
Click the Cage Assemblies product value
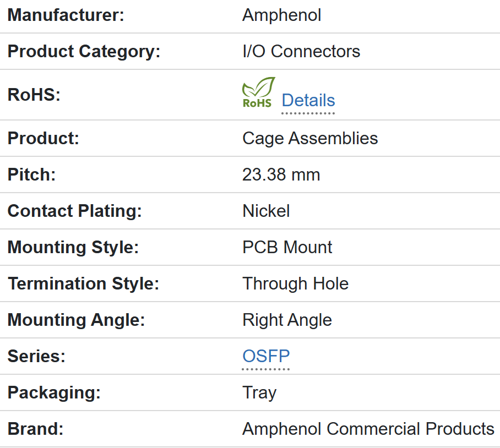point(310,138)
